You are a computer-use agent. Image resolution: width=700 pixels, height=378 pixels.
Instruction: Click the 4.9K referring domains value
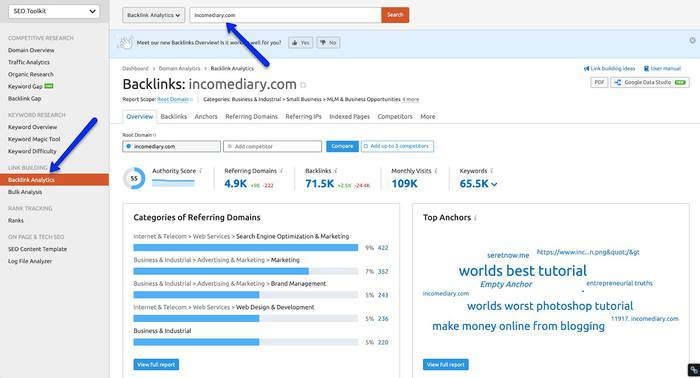pos(236,184)
